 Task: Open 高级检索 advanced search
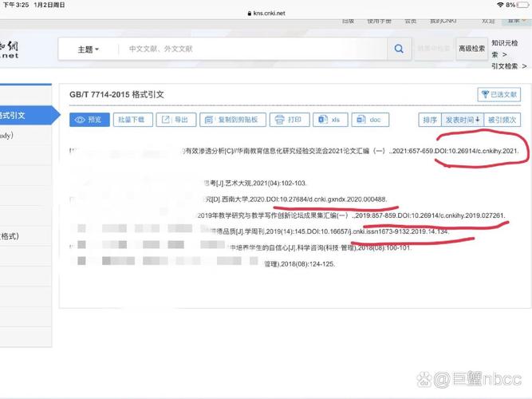click(x=471, y=49)
